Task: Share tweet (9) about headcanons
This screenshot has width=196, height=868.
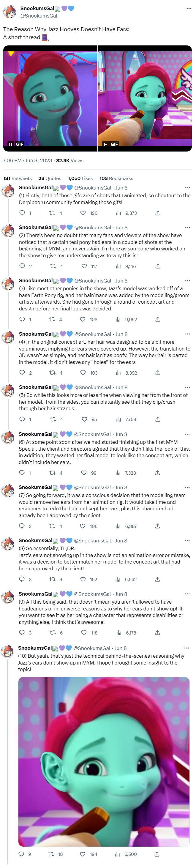Action: coord(157,632)
